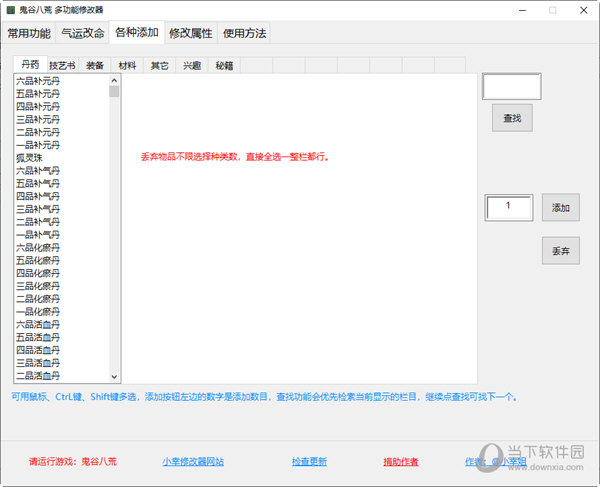The height and width of the screenshot is (487, 600).
Task: Open the 兴趣 sub-tab
Action: (192, 65)
